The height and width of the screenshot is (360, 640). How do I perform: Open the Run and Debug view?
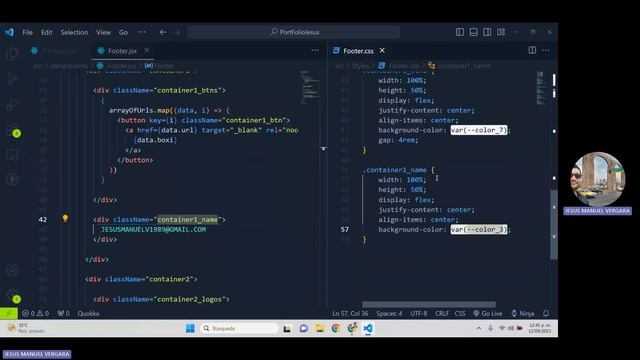12,104
